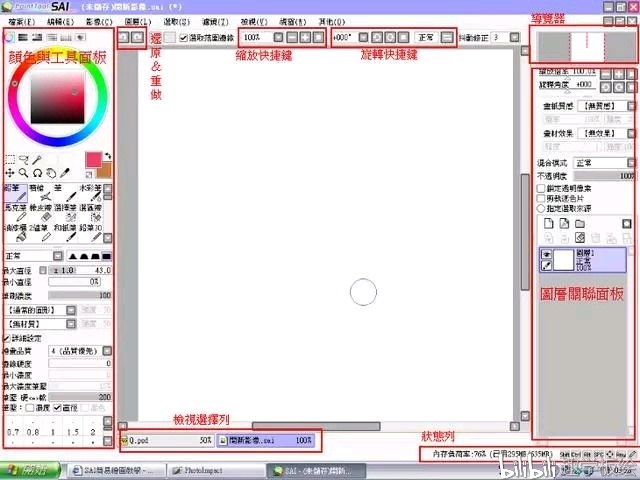Open the zoom 100% dropdown in toolbar
Image resolution: width=640 pixels, height=480 pixels.
pos(278,38)
